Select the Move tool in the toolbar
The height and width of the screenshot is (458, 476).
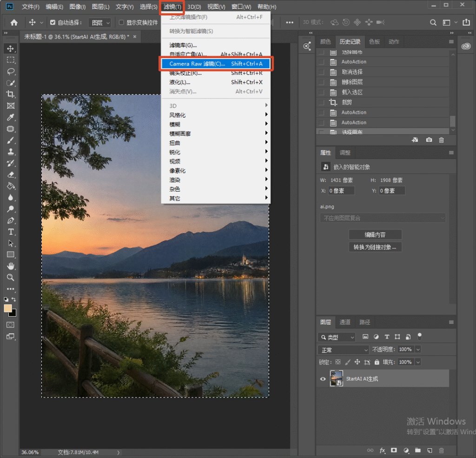tap(11, 49)
